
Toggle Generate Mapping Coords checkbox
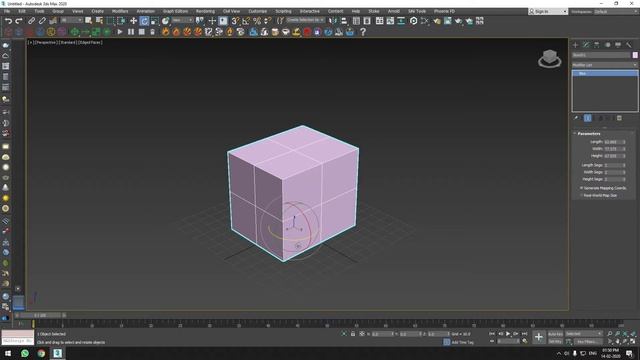(581, 188)
